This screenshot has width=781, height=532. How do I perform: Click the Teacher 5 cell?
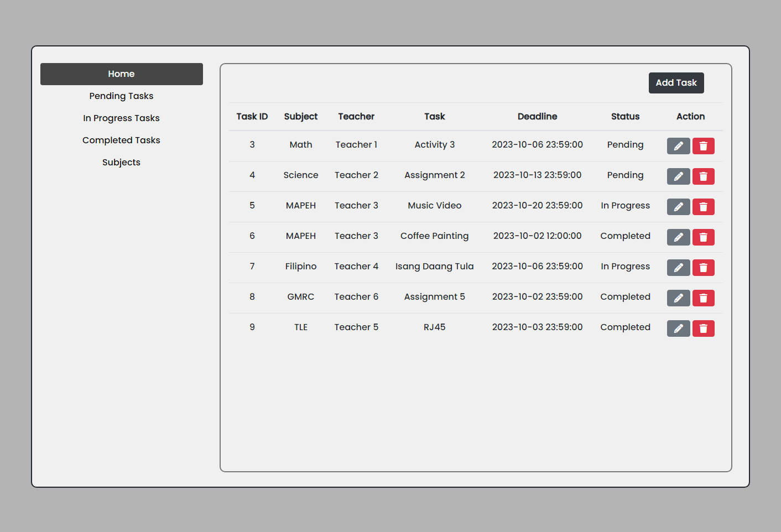click(x=356, y=327)
